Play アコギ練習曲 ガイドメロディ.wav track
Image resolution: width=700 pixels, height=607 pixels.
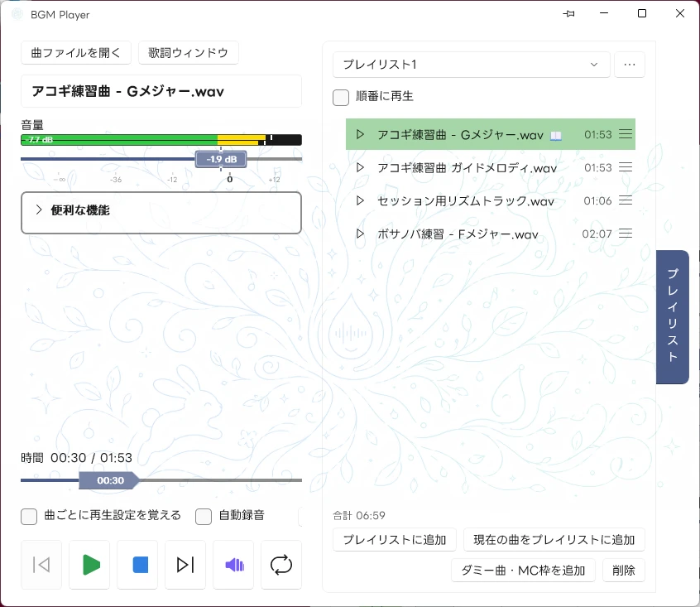point(360,167)
